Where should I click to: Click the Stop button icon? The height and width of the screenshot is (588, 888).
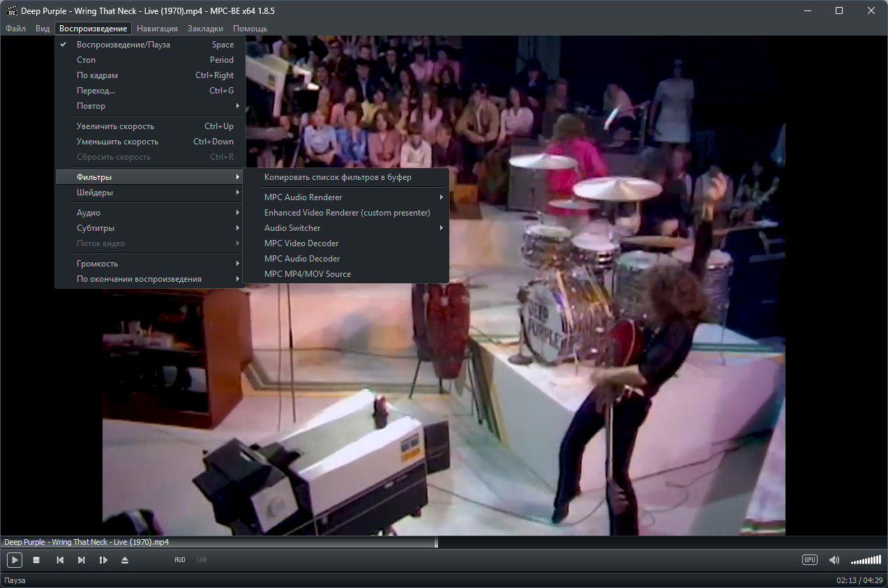tap(36, 560)
